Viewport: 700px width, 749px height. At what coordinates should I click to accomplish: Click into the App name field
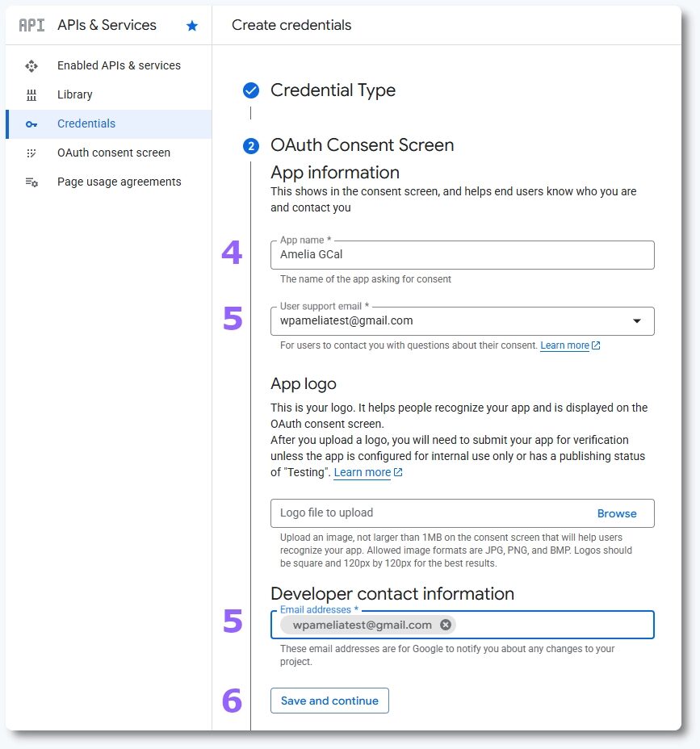(x=462, y=254)
